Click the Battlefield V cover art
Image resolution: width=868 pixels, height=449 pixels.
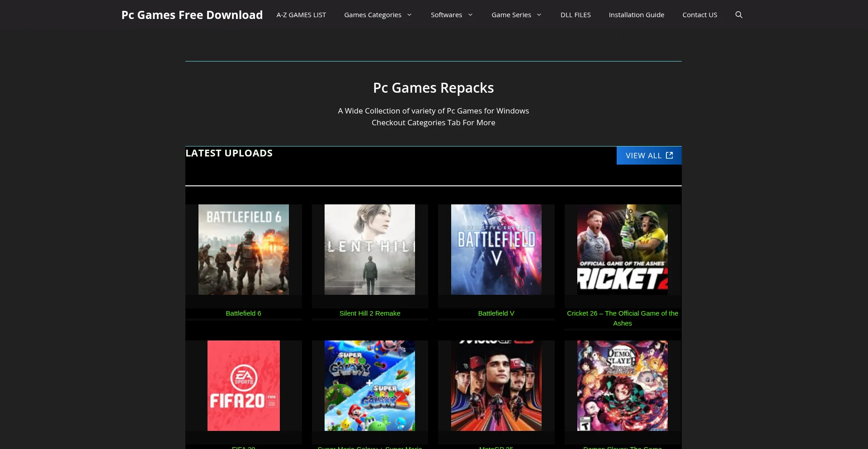coord(496,250)
